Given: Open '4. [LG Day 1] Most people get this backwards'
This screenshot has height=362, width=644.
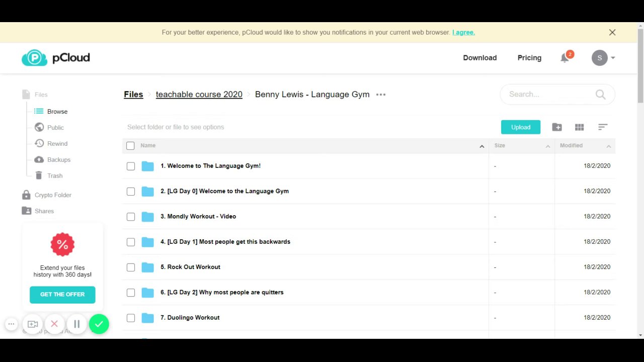Looking at the screenshot, I should point(225,242).
